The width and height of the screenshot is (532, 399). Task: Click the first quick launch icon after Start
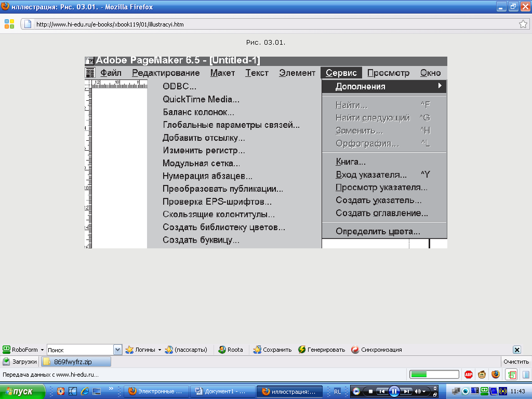[x=61, y=391]
